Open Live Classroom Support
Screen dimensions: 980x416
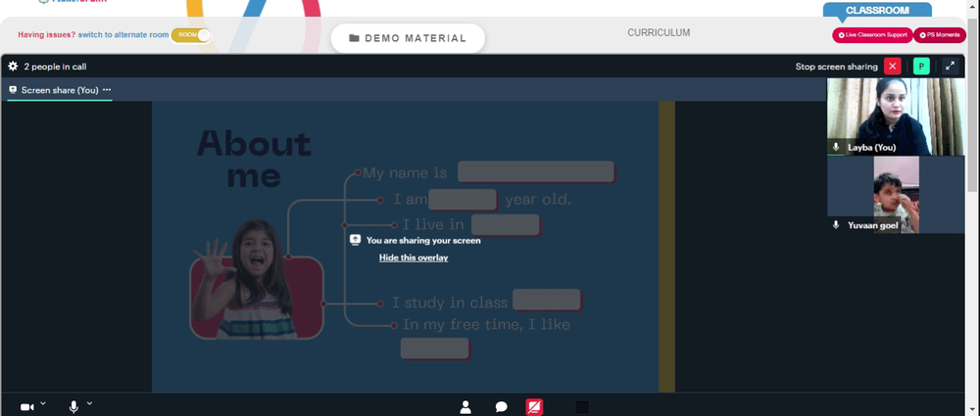[x=872, y=35]
